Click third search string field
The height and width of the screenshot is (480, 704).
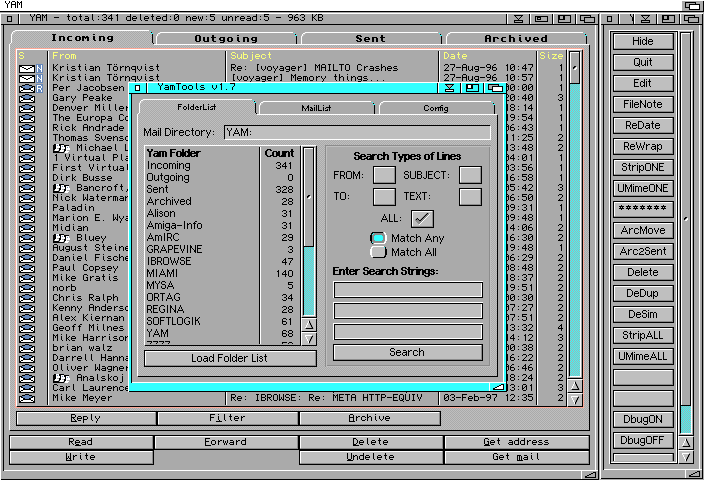click(x=408, y=332)
